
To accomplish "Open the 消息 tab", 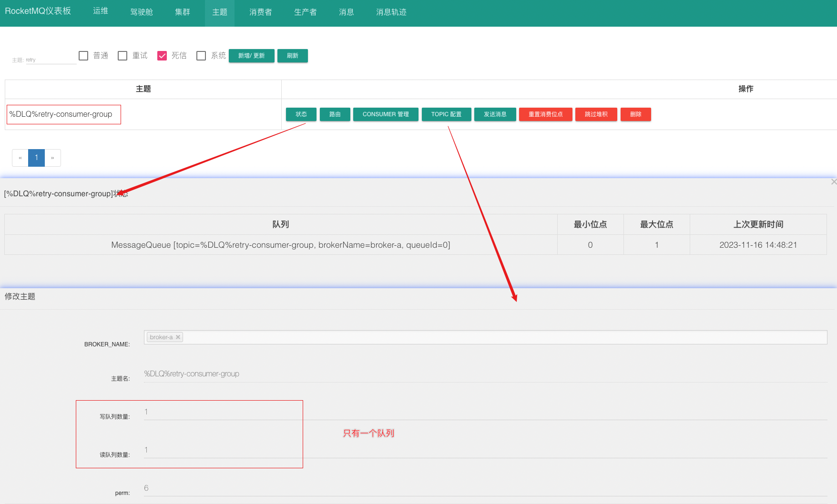I will point(347,12).
